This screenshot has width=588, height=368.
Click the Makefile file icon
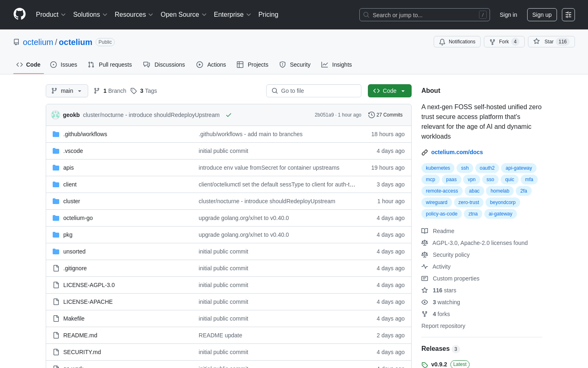point(56,319)
